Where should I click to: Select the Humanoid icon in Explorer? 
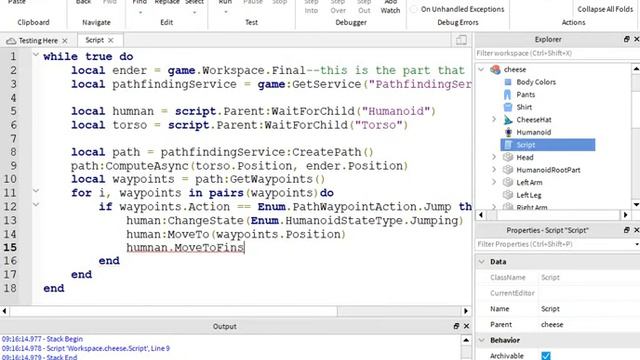pos(508,132)
